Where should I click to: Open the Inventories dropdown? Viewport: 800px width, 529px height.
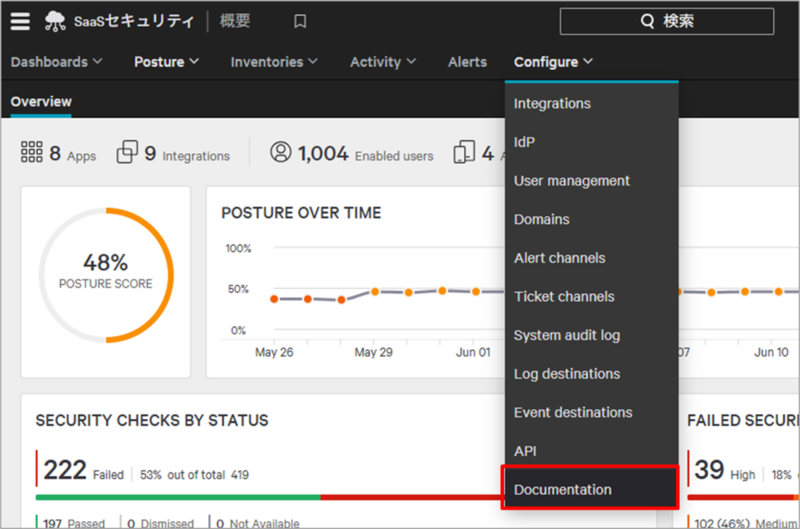point(274,62)
